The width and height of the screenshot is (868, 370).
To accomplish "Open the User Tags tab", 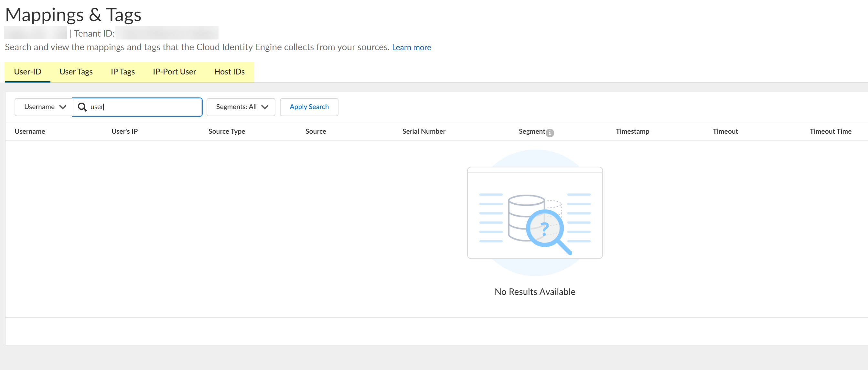I will (76, 72).
